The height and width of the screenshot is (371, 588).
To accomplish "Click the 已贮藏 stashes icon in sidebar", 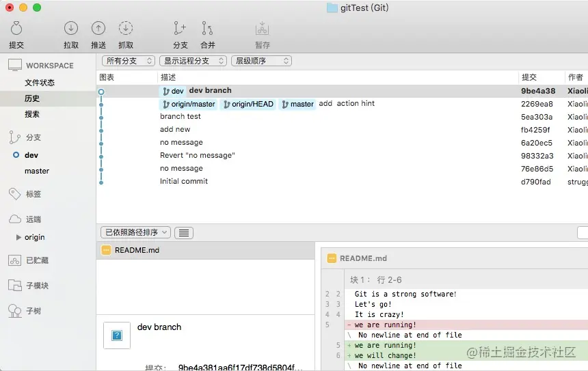I will pos(14,260).
